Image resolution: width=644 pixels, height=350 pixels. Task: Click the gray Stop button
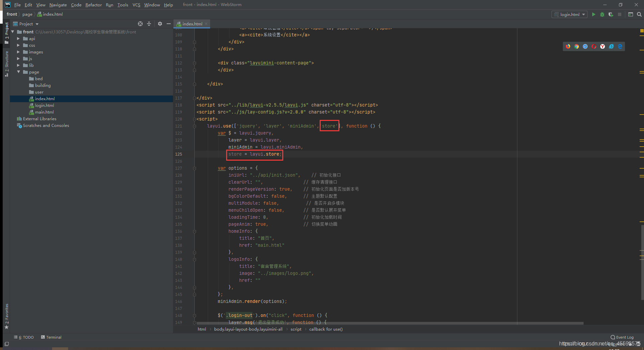[x=620, y=14]
